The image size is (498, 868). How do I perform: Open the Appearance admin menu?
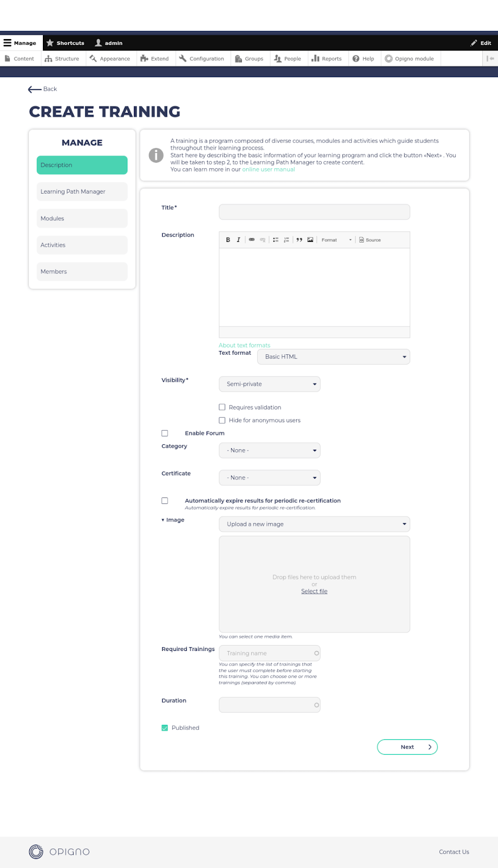pos(110,59)
